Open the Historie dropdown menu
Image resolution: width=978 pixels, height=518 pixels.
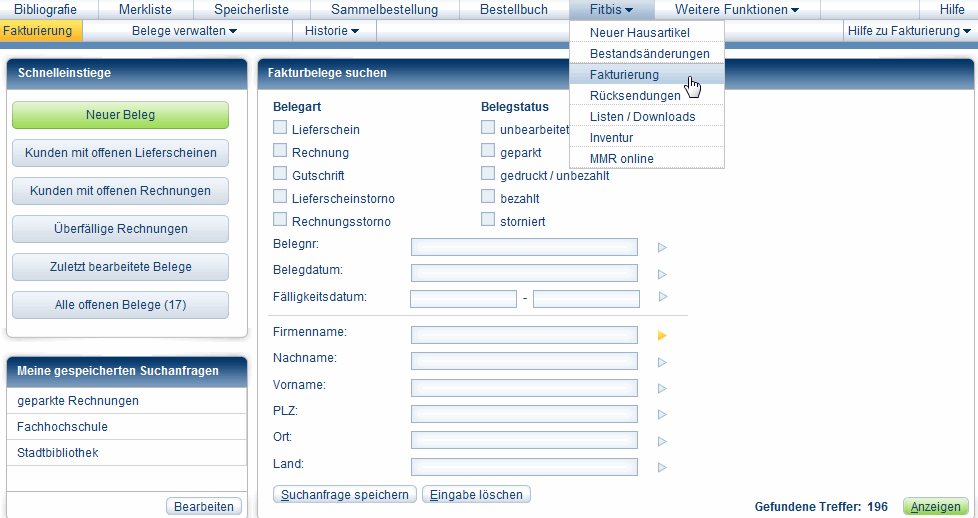(x=331, y=31)
